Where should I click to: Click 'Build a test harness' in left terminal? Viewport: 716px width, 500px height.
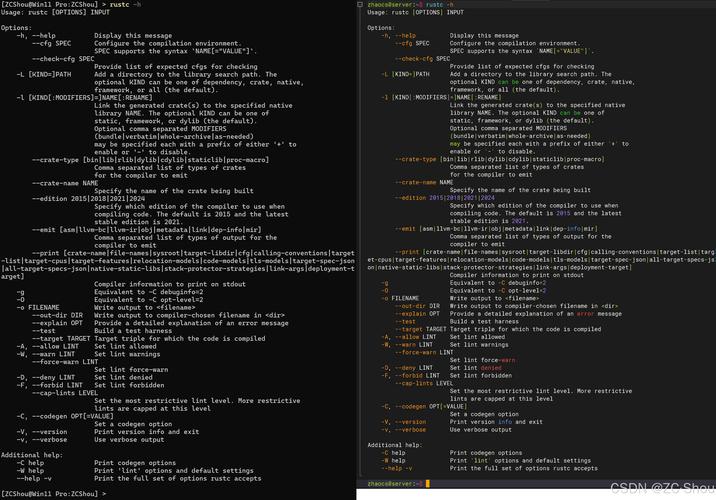tap(133, 331)
